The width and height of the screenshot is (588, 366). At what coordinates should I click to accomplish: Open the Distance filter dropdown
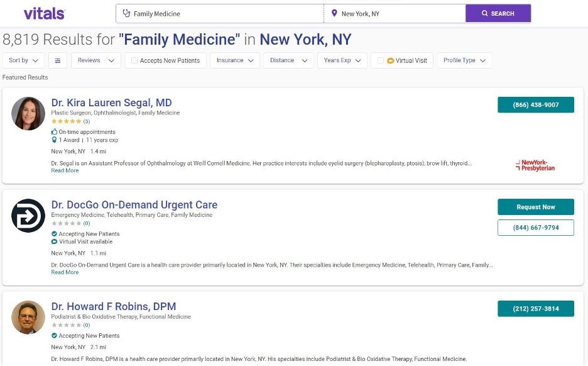click(x=289, y=60)
